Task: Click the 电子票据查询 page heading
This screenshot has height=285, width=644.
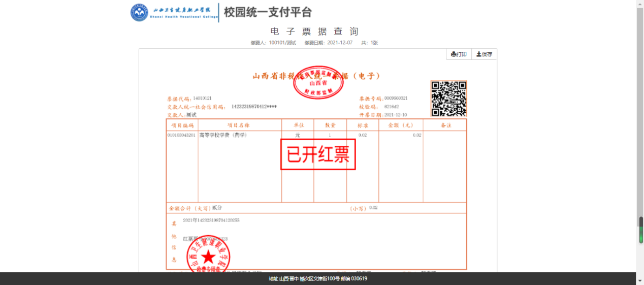Action: [314, 31]
